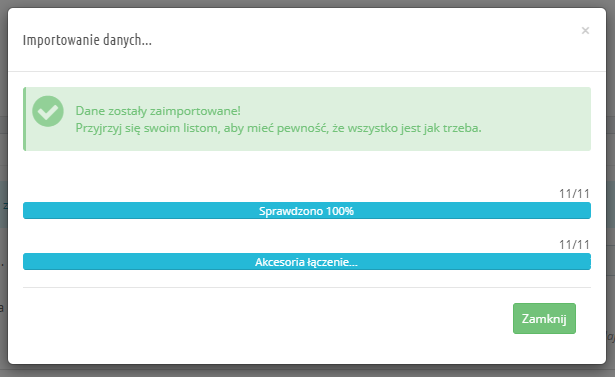Click the dimmed backdrop above the dialog
The height and width of the screenshot is (377, 615).
point(308,3)
